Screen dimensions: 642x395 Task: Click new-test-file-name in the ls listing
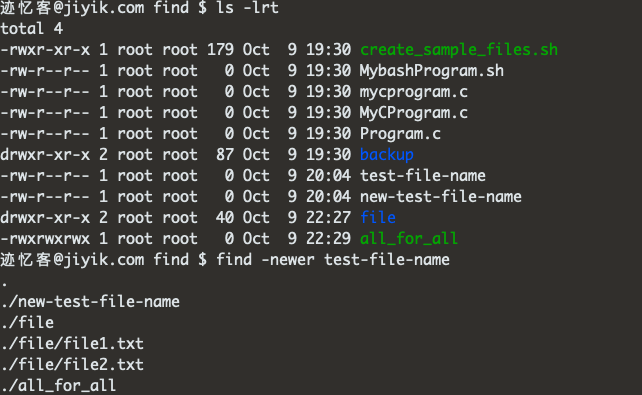pyautogui.click(x=441, y=197)
